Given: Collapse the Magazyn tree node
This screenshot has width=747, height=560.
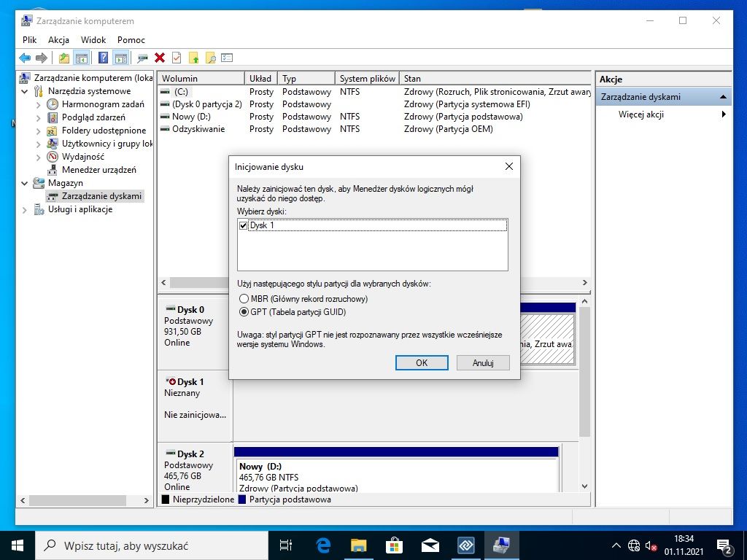Looking at the screenshot, I should [x=25, y=183].
